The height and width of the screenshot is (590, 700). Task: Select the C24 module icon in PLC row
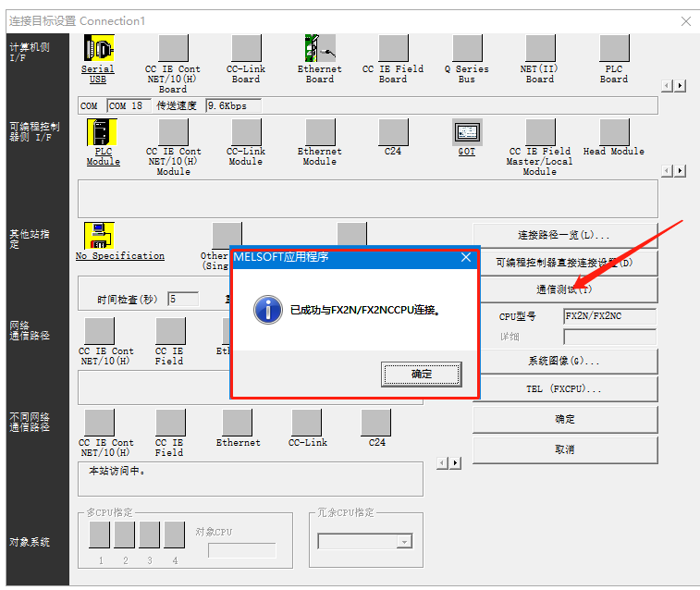(x=393, y=133)
